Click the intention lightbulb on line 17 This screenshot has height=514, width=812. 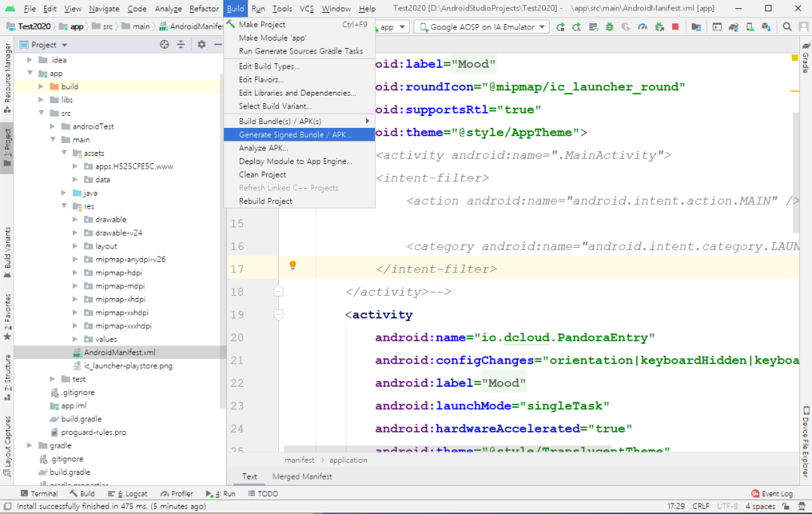click(x=292, y=266)
